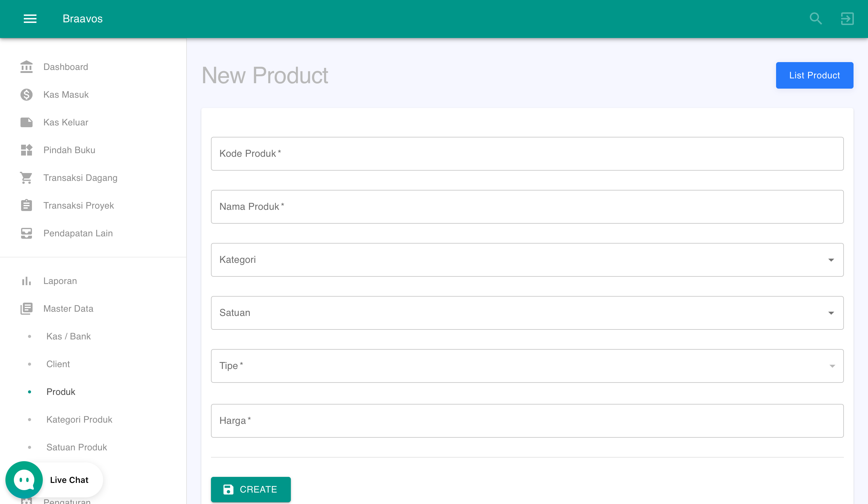
Task: Click the document icon beside Kas Keluar
Action: 26,122
